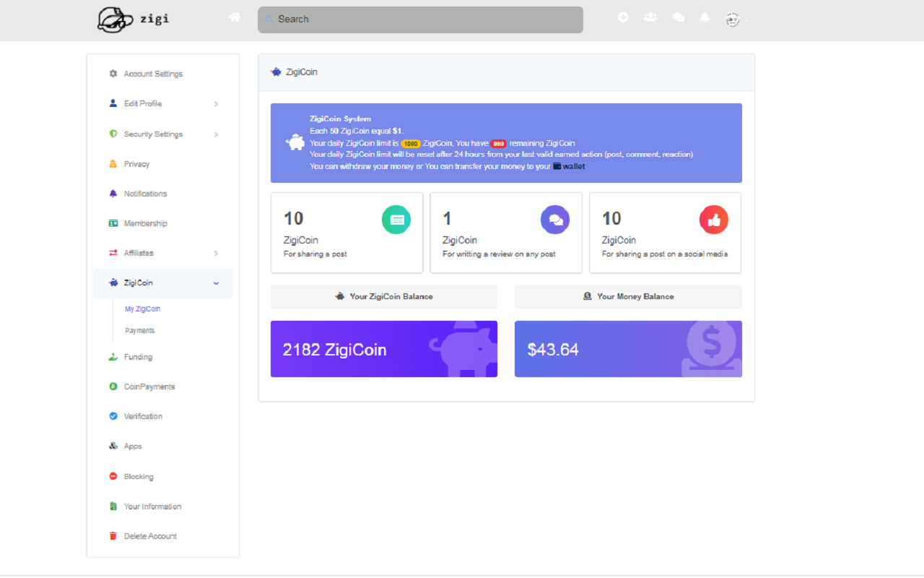Open messages chat bubbles icon
The height and width of the screenshot is (578, 924).
point(679,17)
